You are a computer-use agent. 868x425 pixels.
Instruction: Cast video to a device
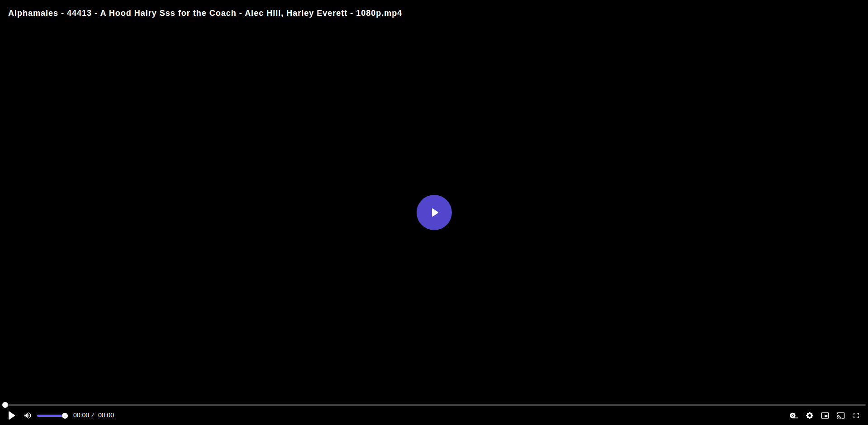(841, 416)
